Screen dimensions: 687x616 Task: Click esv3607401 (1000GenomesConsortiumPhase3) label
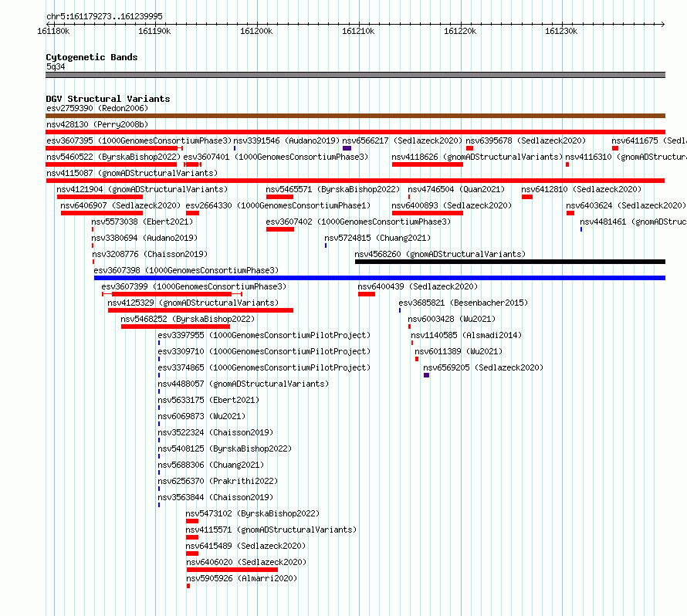coord(276,157)
